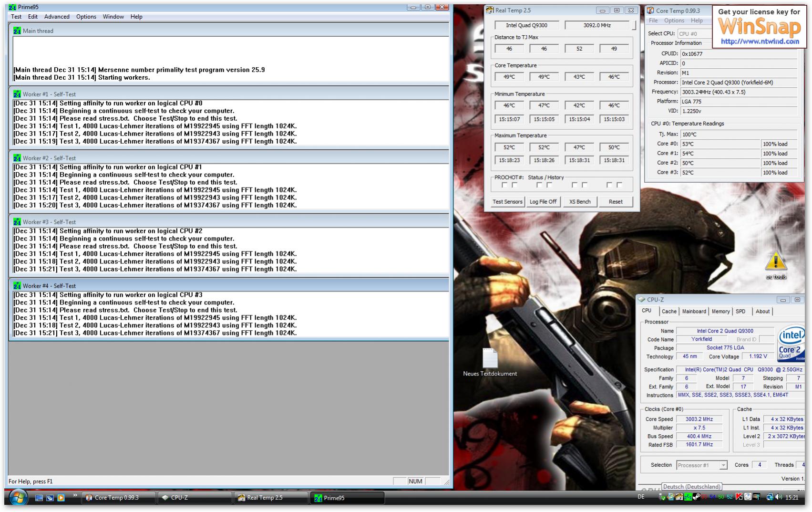
Task: Open the Test menu in Prime95
Action: (16, 17)
